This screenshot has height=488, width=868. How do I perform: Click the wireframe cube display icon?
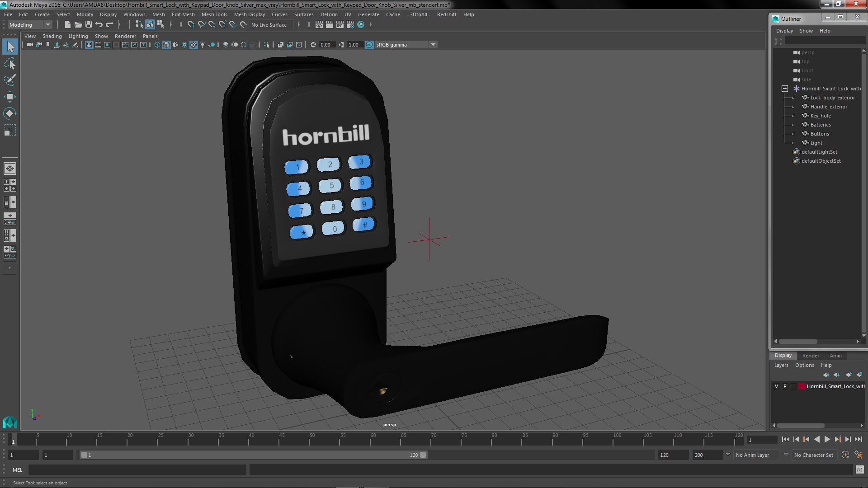click(x=157, y=45)
